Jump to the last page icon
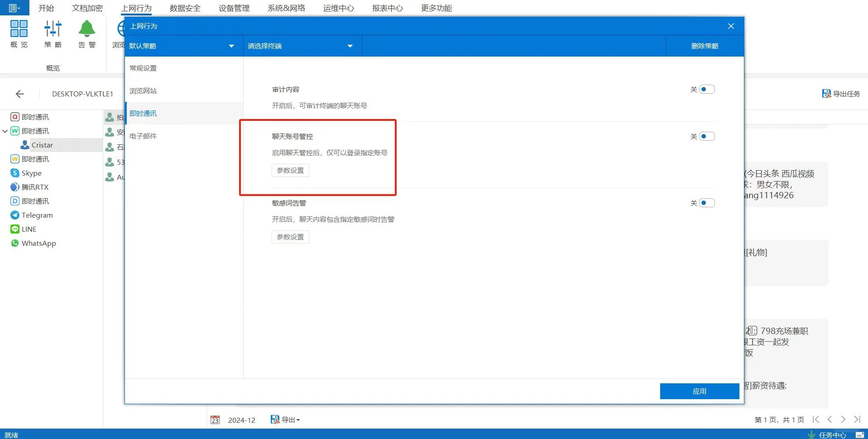This screenshot has height=439, width=868. 857,420
